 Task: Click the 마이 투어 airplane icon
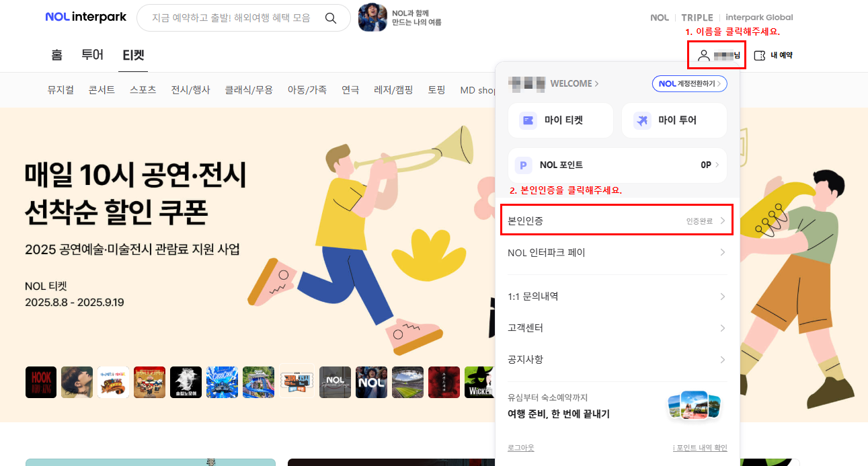642,120
